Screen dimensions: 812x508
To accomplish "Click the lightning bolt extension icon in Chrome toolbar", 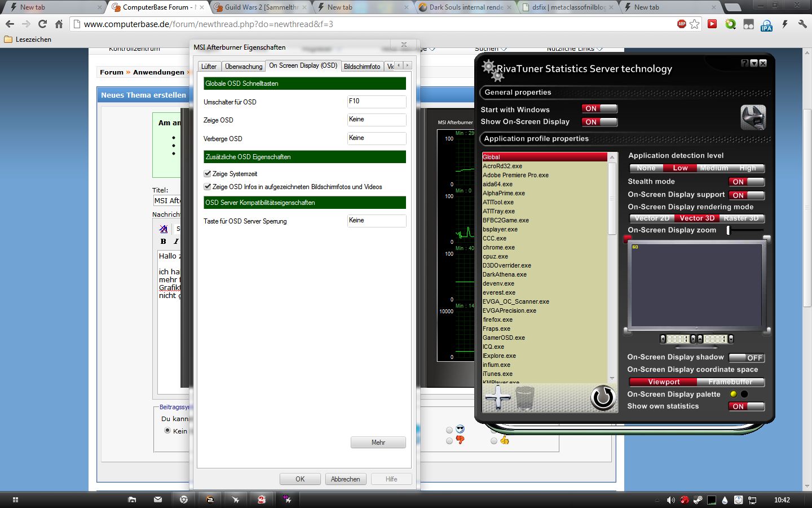I will coord(784,24).
